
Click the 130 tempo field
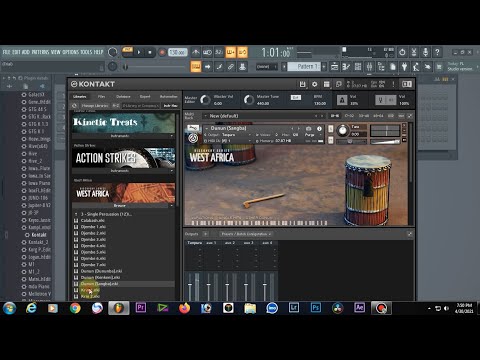pyautogui.click(x=177, y=52)
